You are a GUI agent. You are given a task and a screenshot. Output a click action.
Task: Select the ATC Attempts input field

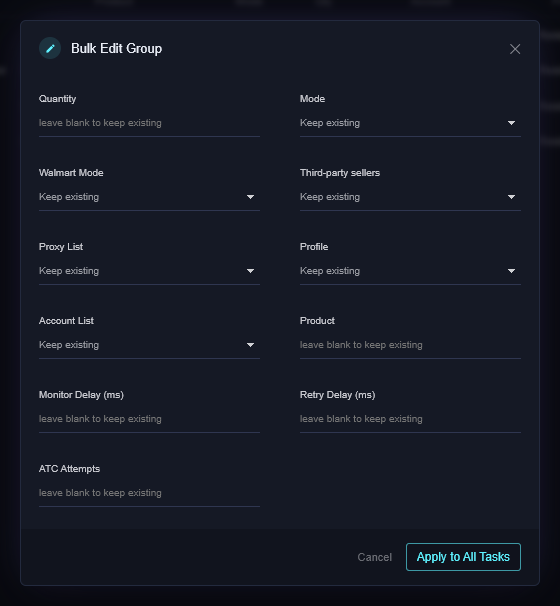tap(149, 493)
